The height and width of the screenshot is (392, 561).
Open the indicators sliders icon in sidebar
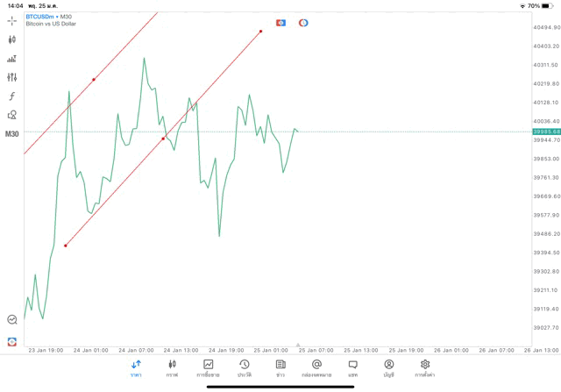click(x=12, y=77)
